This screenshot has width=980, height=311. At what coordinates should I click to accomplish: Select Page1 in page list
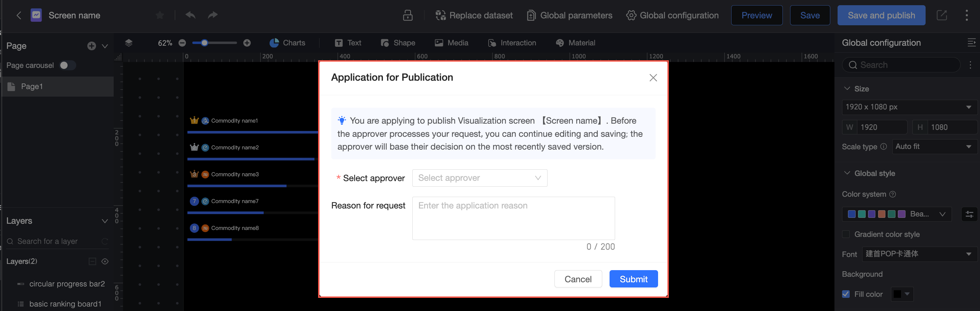click(58, 86)
